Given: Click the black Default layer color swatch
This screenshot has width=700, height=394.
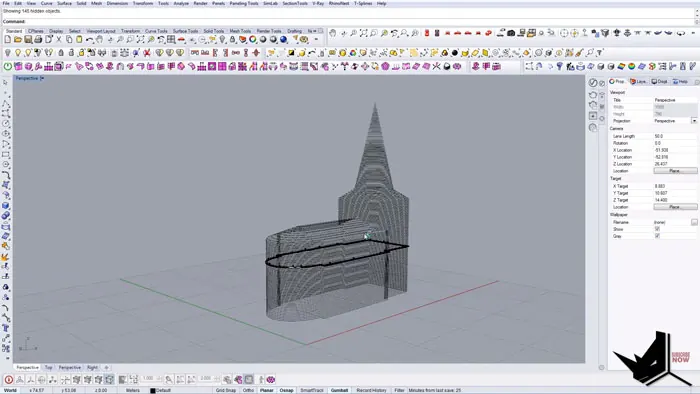Looking at the screenshot, I should pos(153,390).
